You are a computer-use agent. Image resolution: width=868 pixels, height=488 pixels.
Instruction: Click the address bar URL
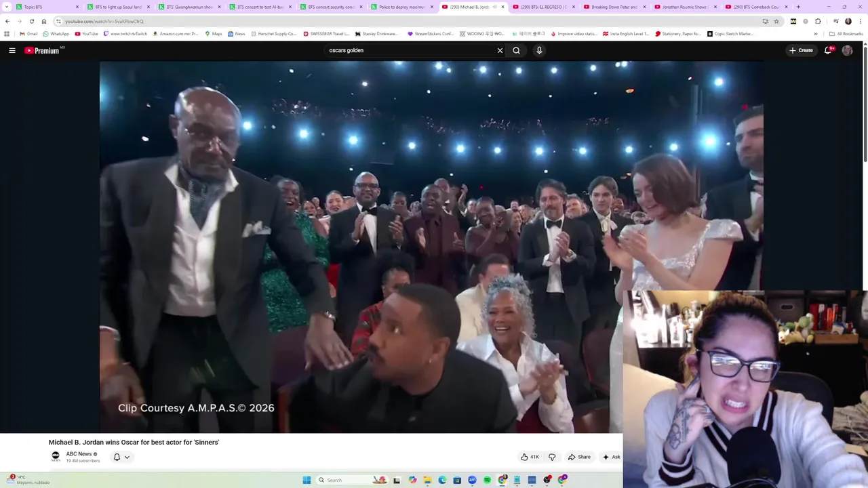[x=104, y=21]
